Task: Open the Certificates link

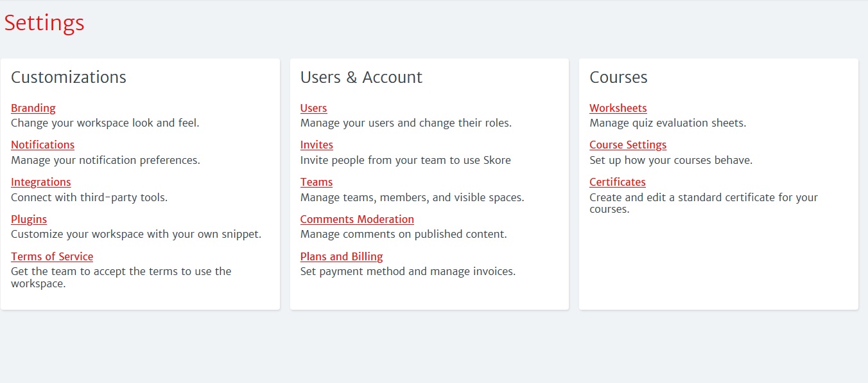Action: [618, 182]
